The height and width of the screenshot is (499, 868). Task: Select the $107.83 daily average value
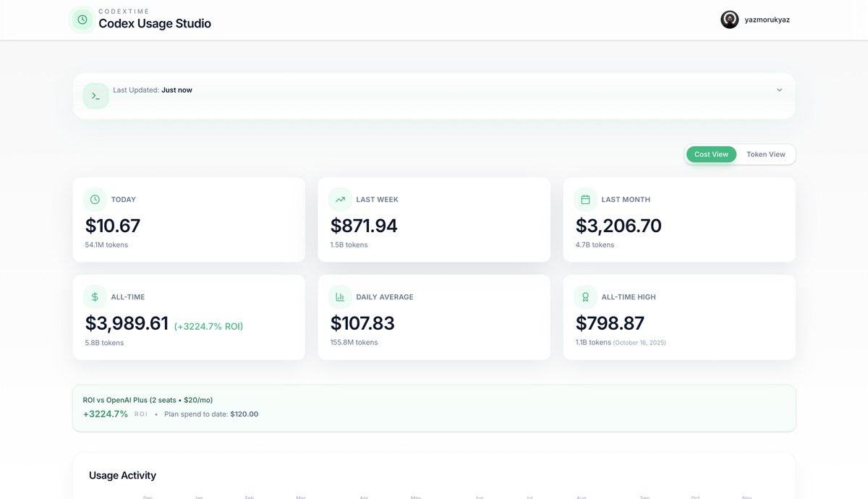tap(363, 323)
